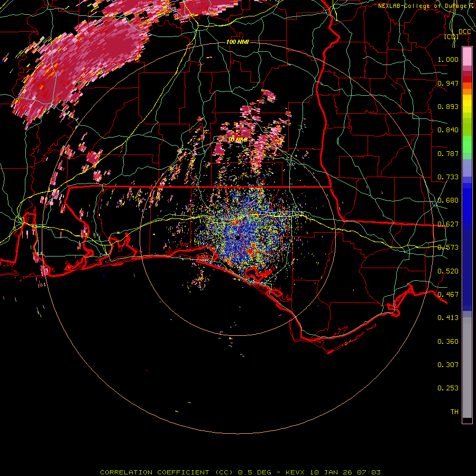This screenshot has height=476, width=476.
Task: Select the 0.467 legend value
Action: 448,295
